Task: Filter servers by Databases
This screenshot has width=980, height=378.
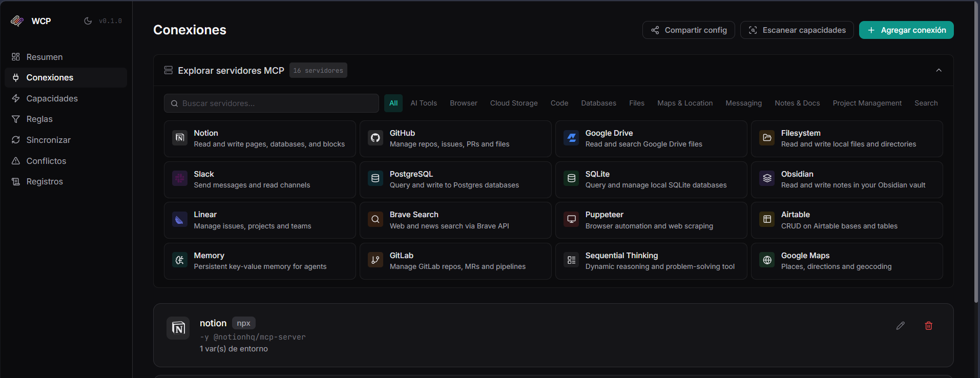Action: point(599,103)
